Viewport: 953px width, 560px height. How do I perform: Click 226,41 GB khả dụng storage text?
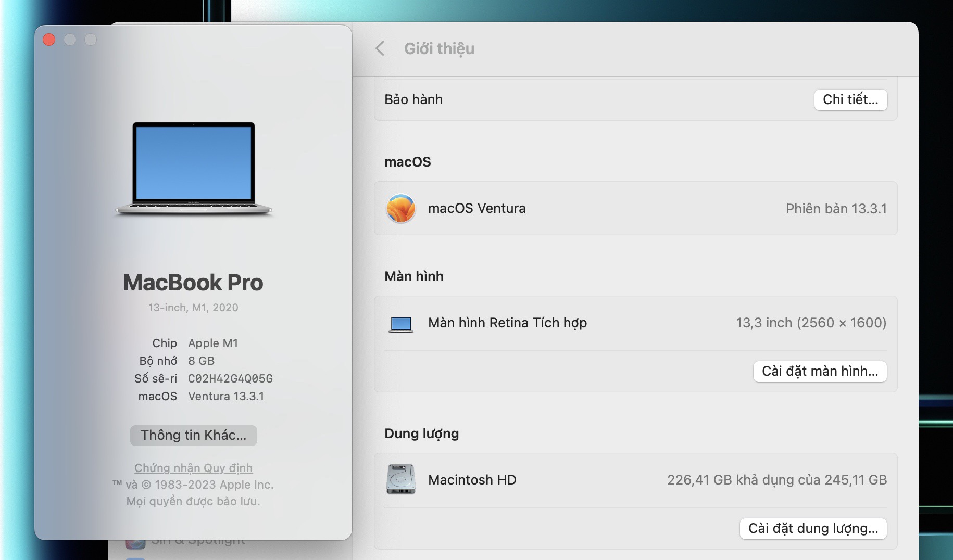click(x=777, y=480)
